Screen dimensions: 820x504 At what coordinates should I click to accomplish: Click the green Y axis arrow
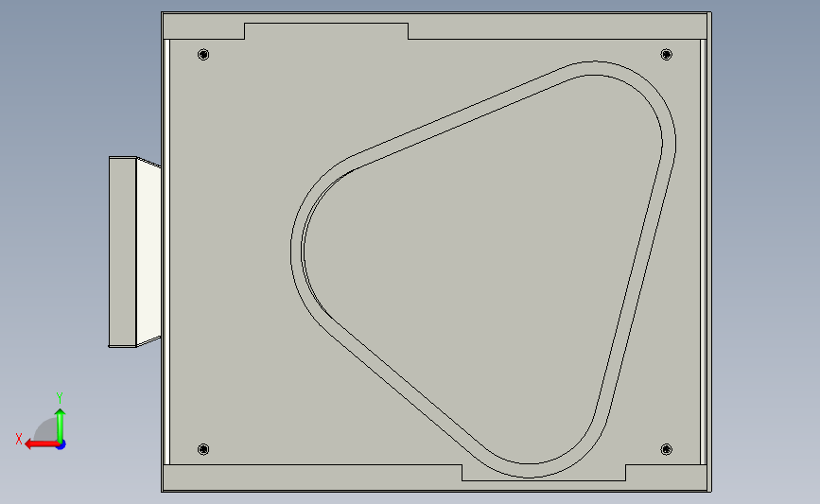pyautogui.click(x=61, y=426)
